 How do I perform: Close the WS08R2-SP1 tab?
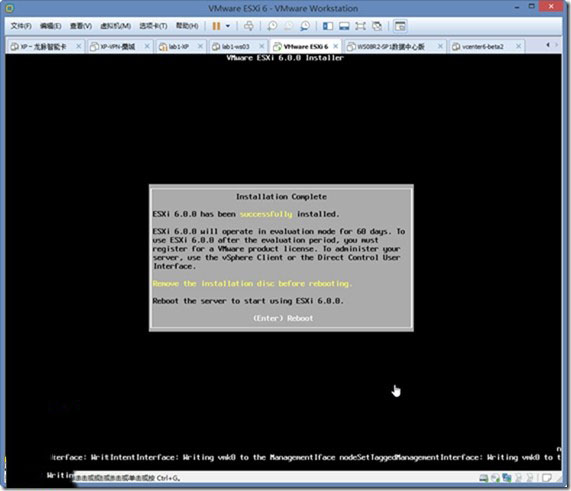[440, 46]
